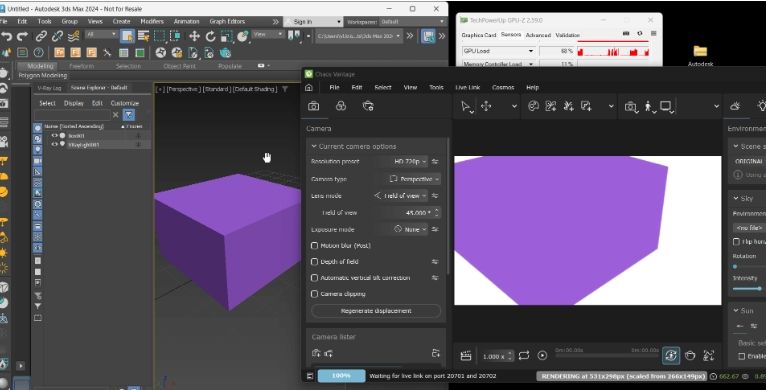Image resolution: width=766 pixels, height=390 pixels.
Task: Open the Vantage color palette material icon
Action: pos(533,106)
